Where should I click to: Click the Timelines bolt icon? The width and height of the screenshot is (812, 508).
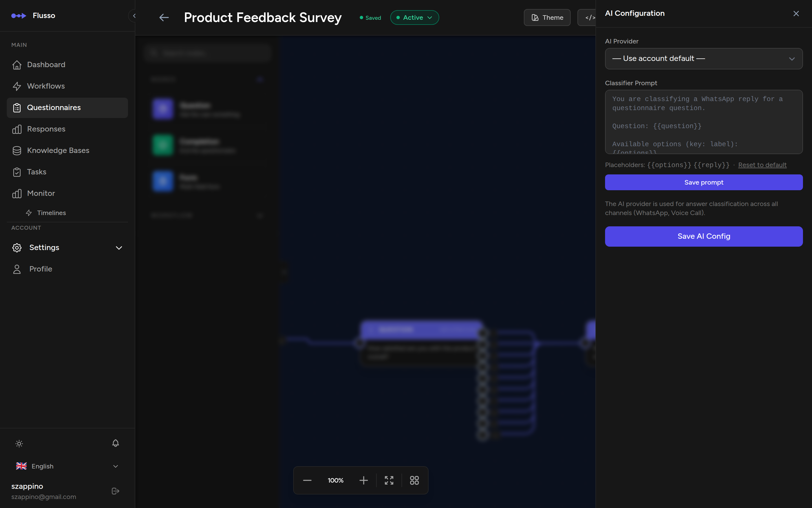pyautogui.click(x=29, y=213)
